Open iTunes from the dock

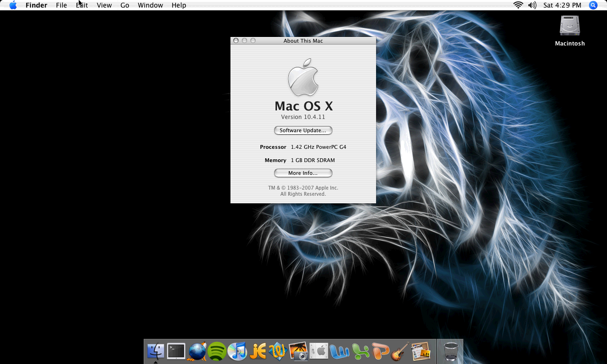click(x=238, y=351)
